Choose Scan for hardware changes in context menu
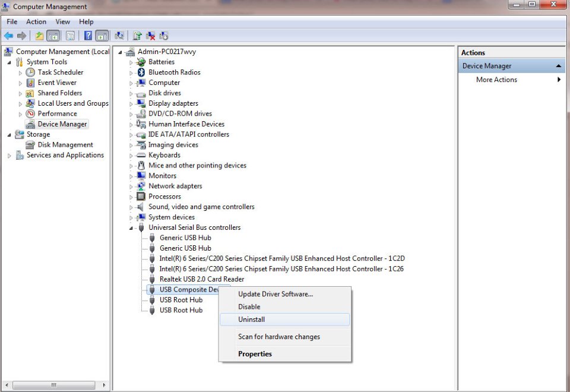570x392 pixels. (x=284, y=337)
